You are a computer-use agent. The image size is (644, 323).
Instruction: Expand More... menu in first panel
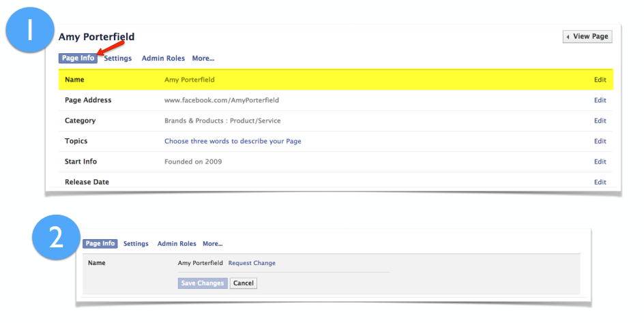pos(203,59)
